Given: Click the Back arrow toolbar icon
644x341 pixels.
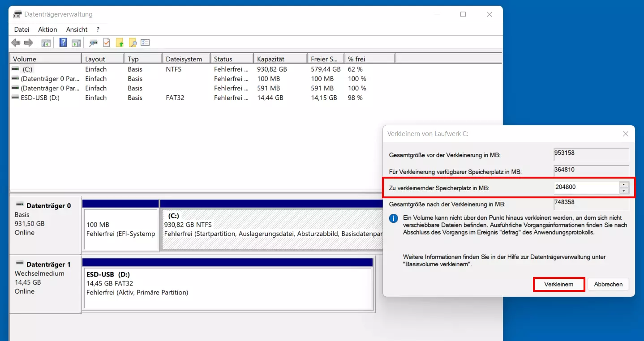Looking at the screenshot, I should pyautogui.click(x=16, y=43).
